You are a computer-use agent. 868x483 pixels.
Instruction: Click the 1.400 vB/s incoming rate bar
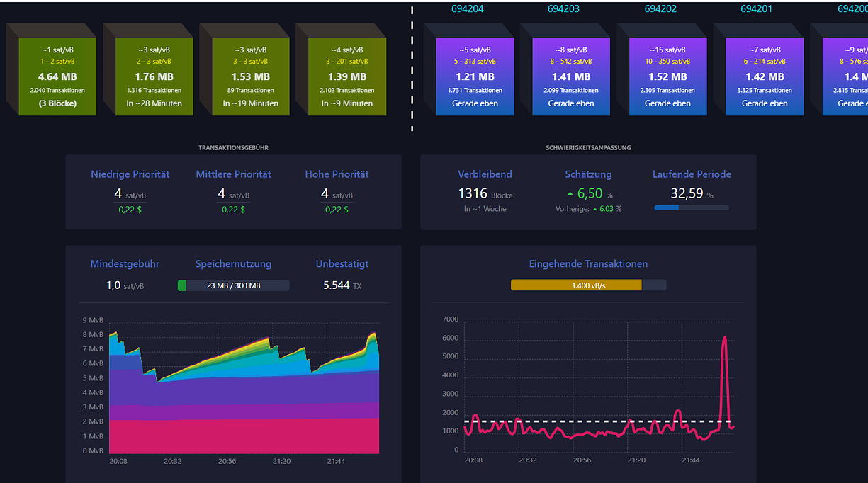coord(588,285)
